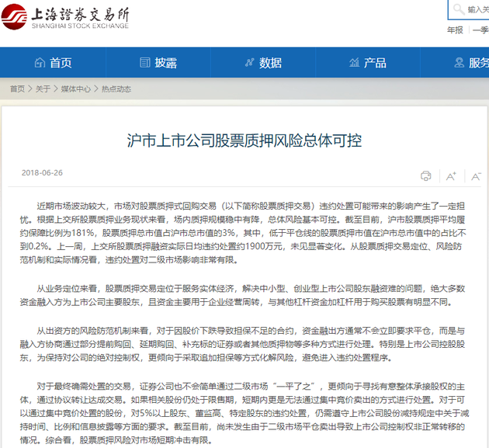Focus the search input box
489x448 pixels.
(468, 9)
